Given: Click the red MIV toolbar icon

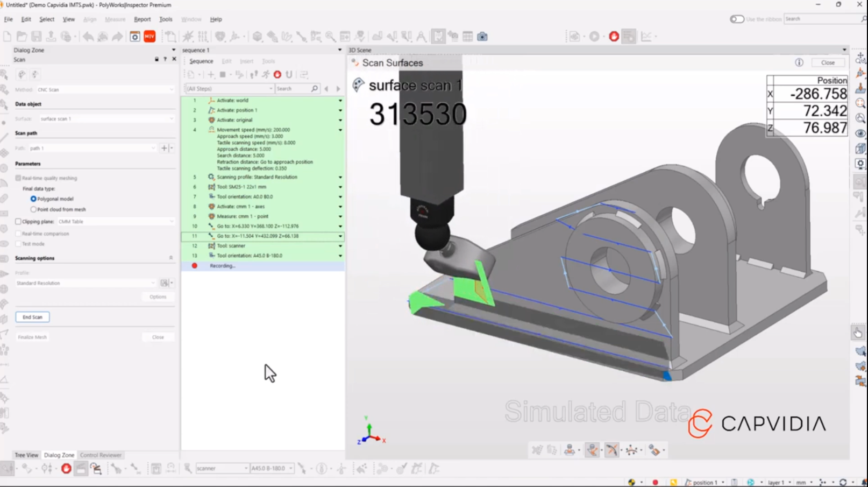Looking at the screenshot, I should (x=150, y=37).
